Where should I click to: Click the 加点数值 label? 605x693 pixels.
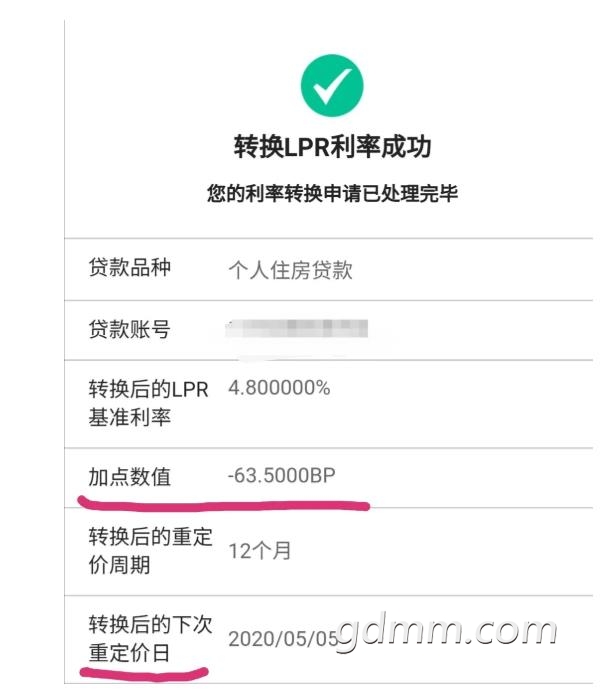(130, 478)
